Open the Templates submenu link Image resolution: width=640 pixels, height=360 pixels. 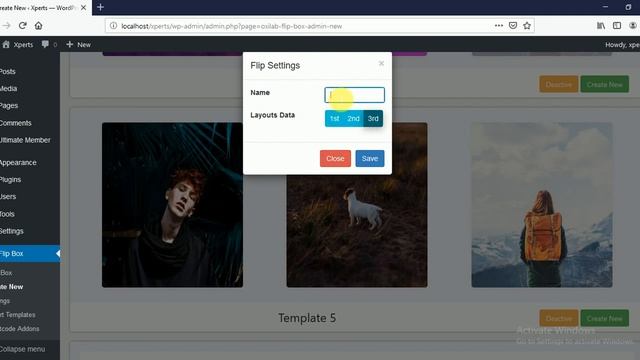tap(18, 315)
